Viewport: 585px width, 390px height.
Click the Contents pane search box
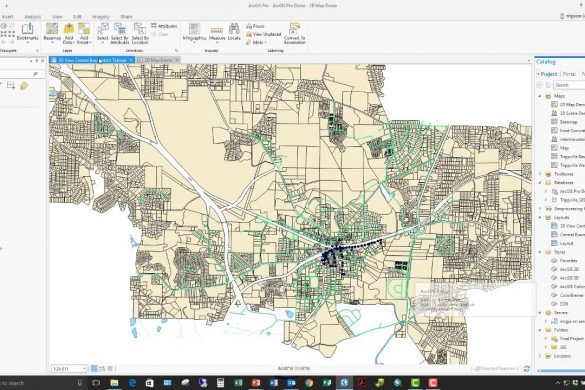[21, 74]
